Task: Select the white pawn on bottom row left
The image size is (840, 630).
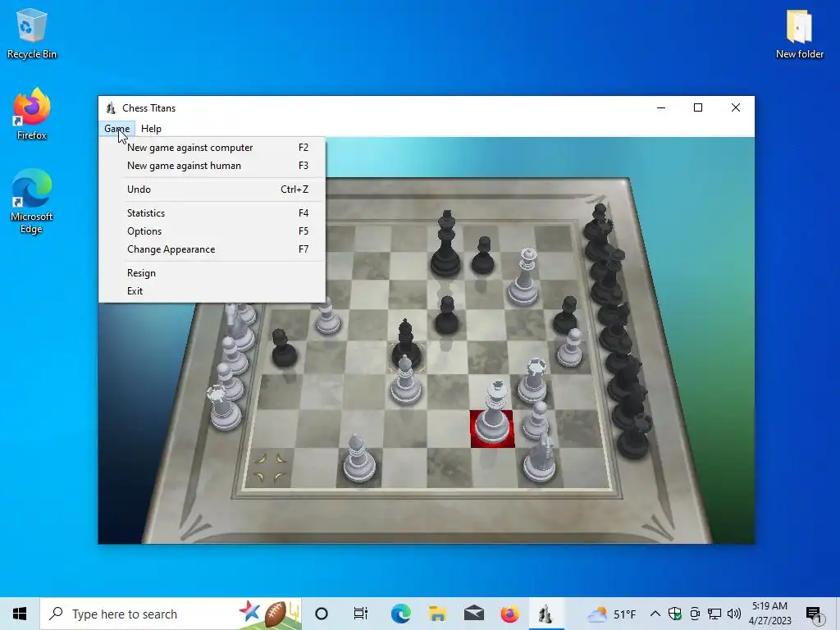Action: [x=359, y=459]
